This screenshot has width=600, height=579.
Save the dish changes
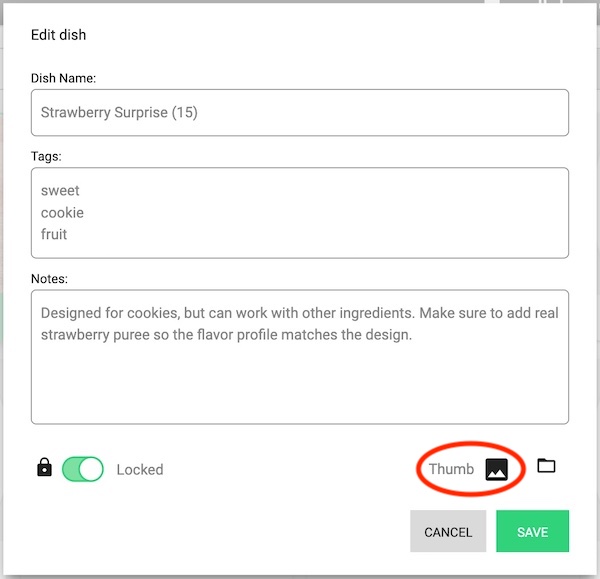532,531
